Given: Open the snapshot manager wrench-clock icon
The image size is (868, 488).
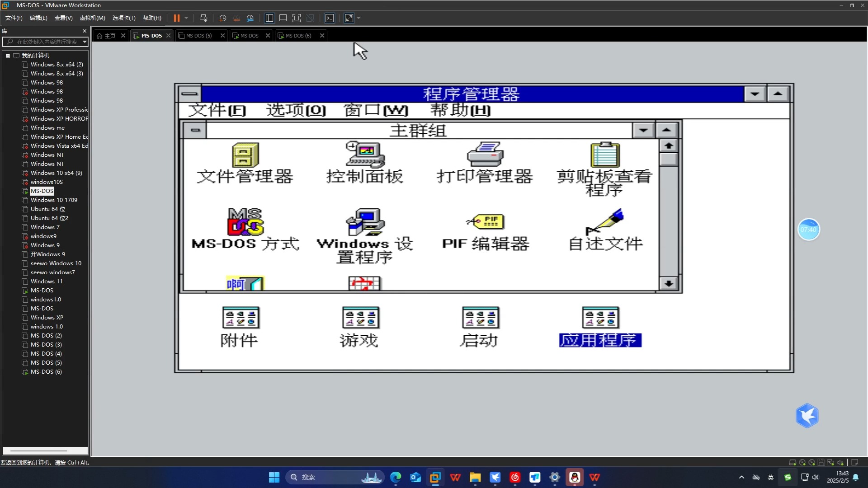Looking at the screenshot, I should (250, 18).
